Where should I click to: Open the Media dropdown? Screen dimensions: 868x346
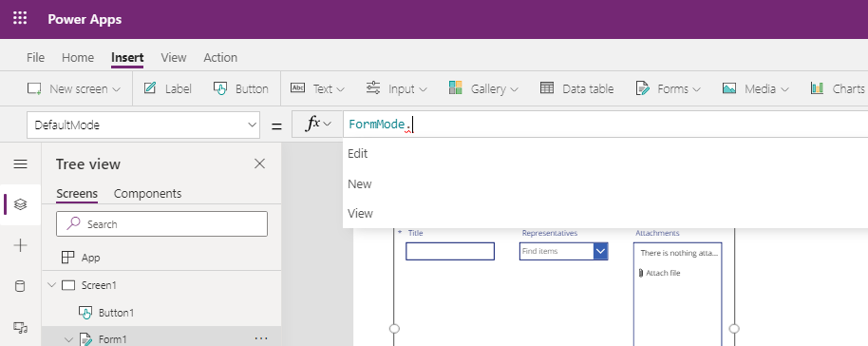tap(755, 88)
